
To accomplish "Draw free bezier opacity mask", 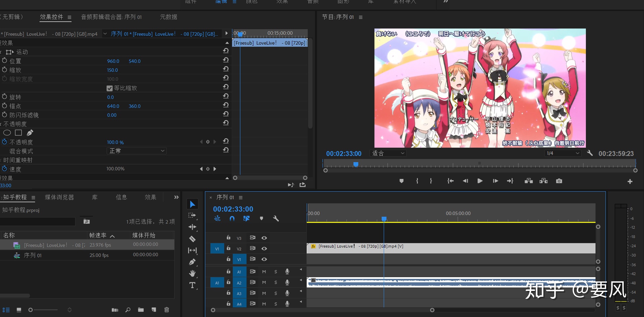I will tap(30, 133).
